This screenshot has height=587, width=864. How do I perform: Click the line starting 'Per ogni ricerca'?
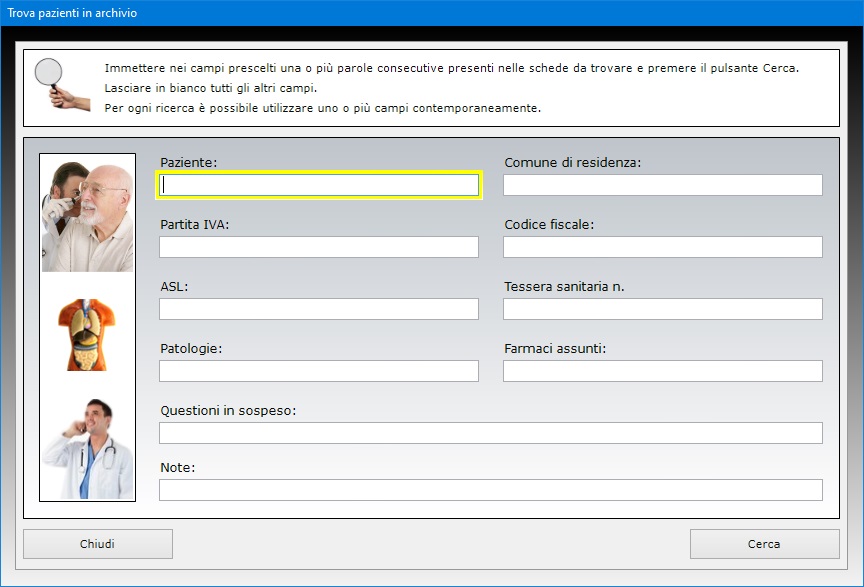tap(323, 108)
